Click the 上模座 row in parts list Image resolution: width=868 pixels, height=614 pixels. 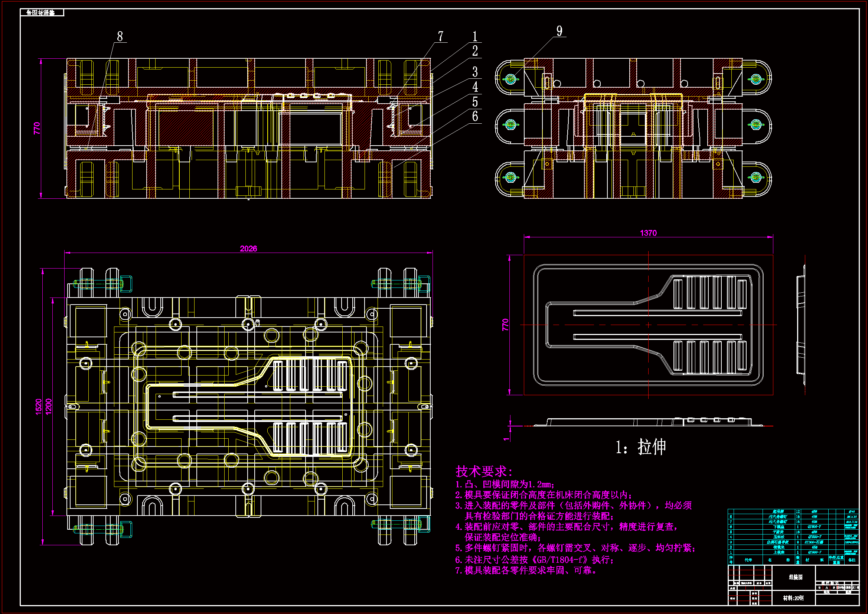(779, 552)
